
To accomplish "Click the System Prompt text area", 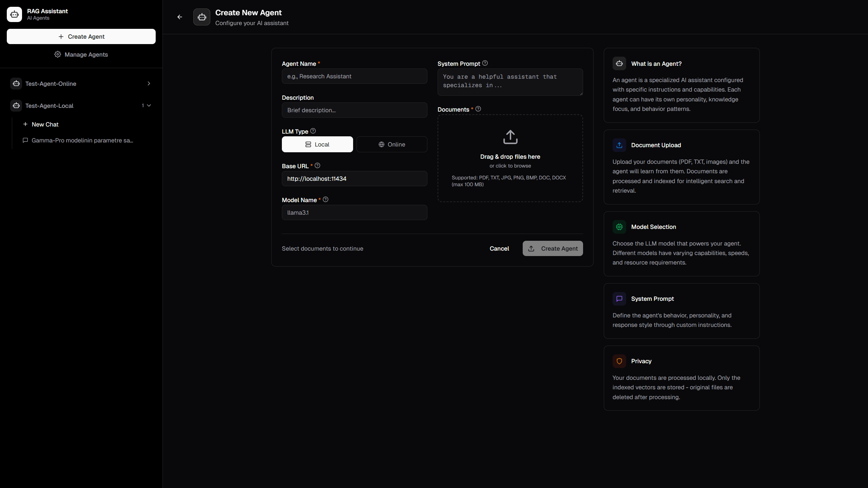I will pyautogui.click(x=510, y=82).
